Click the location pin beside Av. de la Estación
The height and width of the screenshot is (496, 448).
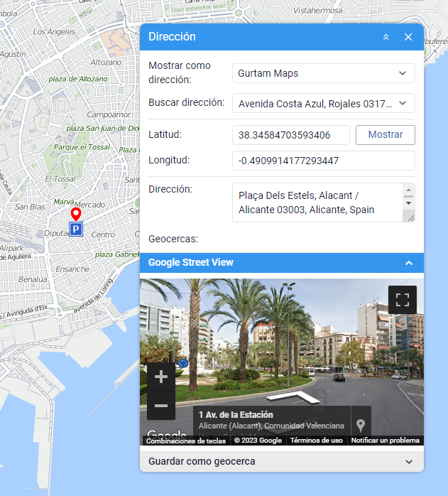coord(361,425)
